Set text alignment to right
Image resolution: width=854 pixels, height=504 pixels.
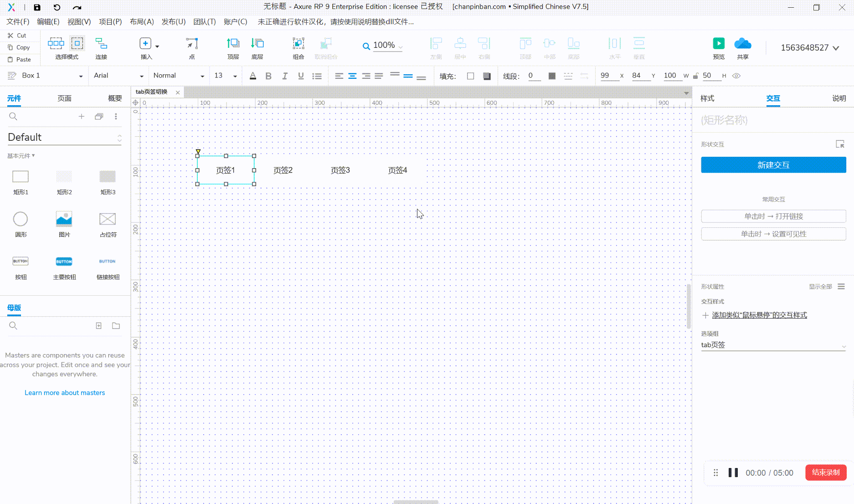point(366,76)
